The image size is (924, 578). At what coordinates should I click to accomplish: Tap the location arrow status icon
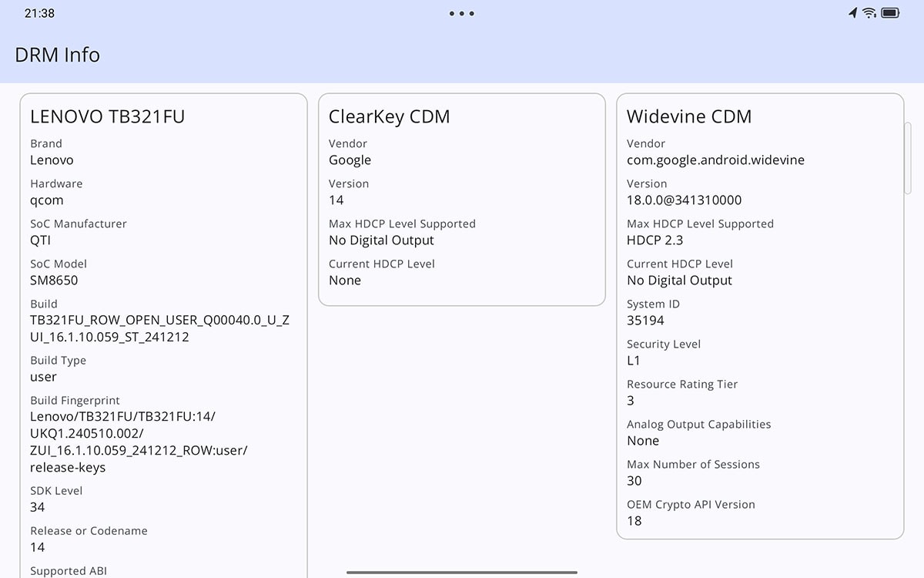tap(852, 13)
